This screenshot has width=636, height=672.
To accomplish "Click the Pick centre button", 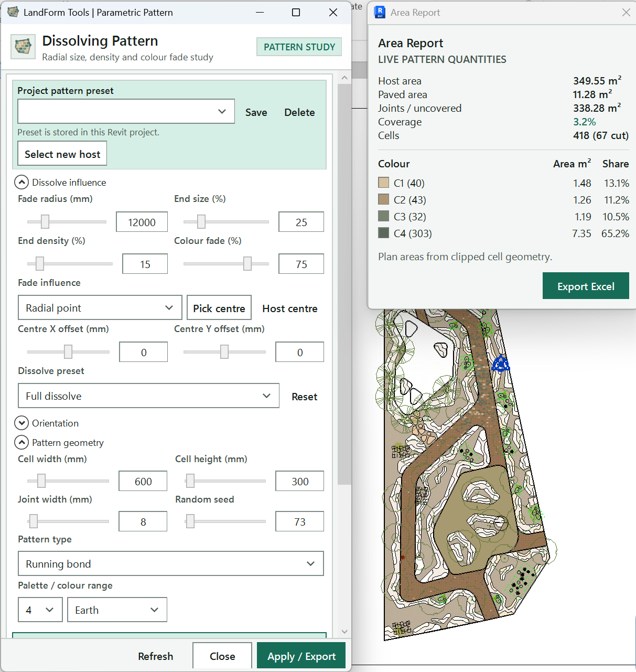I will [219, 308].
